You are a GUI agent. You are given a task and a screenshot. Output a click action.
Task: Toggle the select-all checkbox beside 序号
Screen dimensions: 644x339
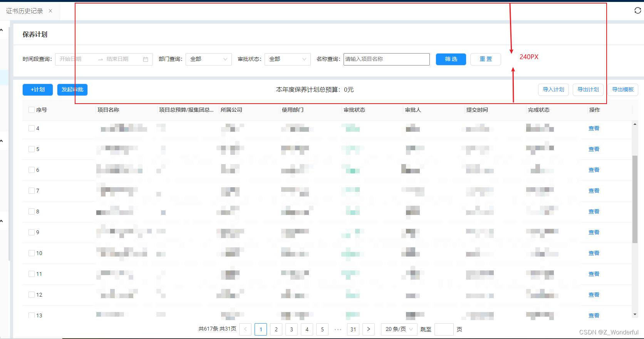32,110
